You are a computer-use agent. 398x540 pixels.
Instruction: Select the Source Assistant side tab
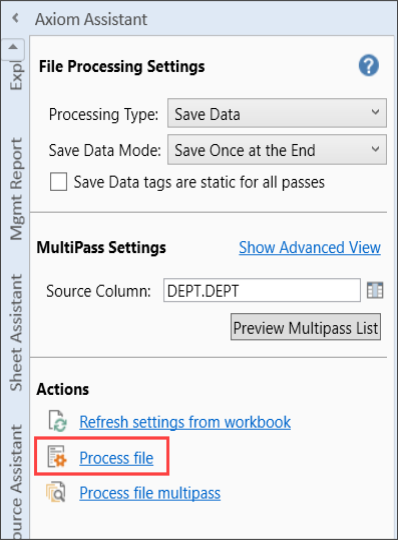coord(16,481)
